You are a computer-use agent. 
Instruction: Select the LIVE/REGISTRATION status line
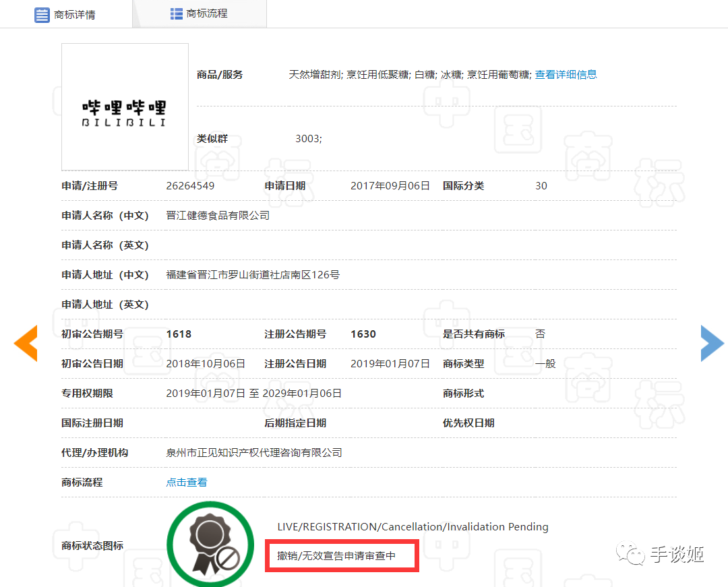coord(413,527)
